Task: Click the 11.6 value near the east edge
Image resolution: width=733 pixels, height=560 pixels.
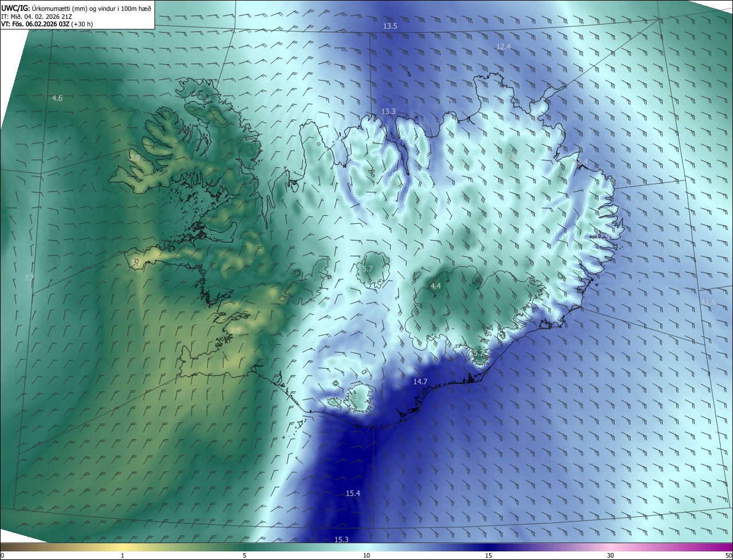Action: coord(708,302)
